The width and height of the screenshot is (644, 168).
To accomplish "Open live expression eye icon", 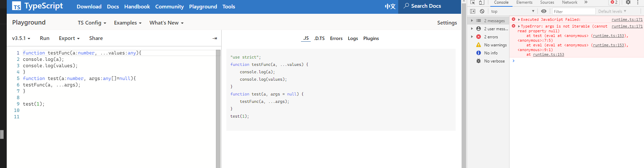I will click(544, 11).
